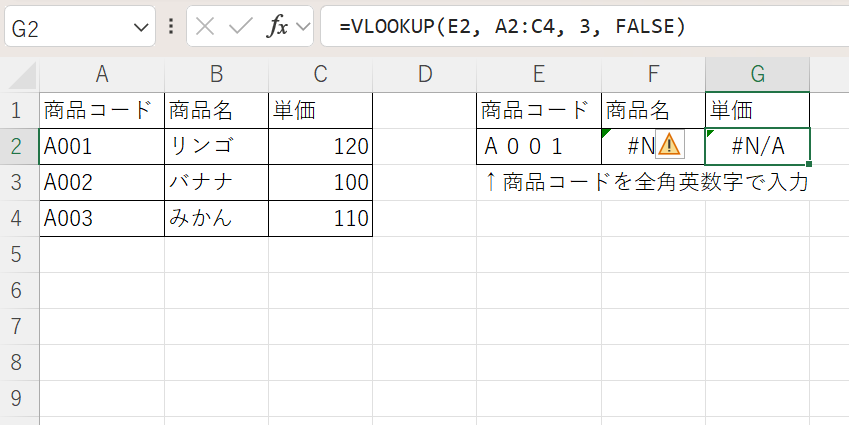Viewport: 849px width, 425px height.
Task: Select cell E2 with full-width Ａ００１
Action: [539, 147]
